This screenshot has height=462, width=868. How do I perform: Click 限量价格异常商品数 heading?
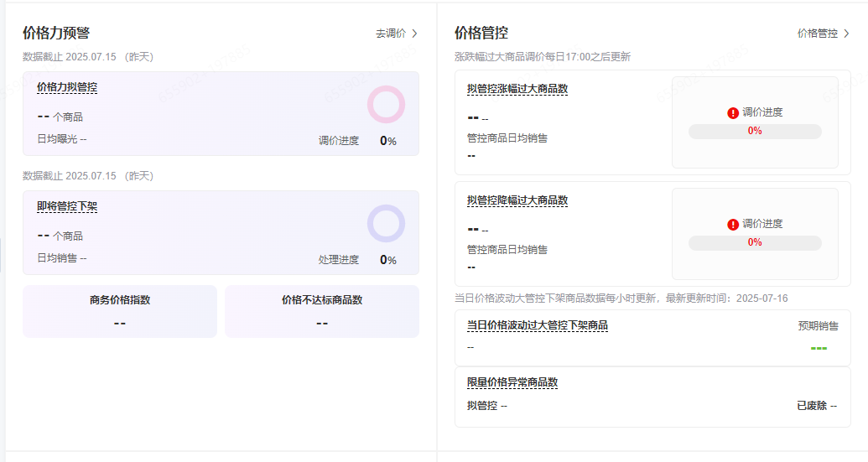pyautogui.click(x=512, y=382)
